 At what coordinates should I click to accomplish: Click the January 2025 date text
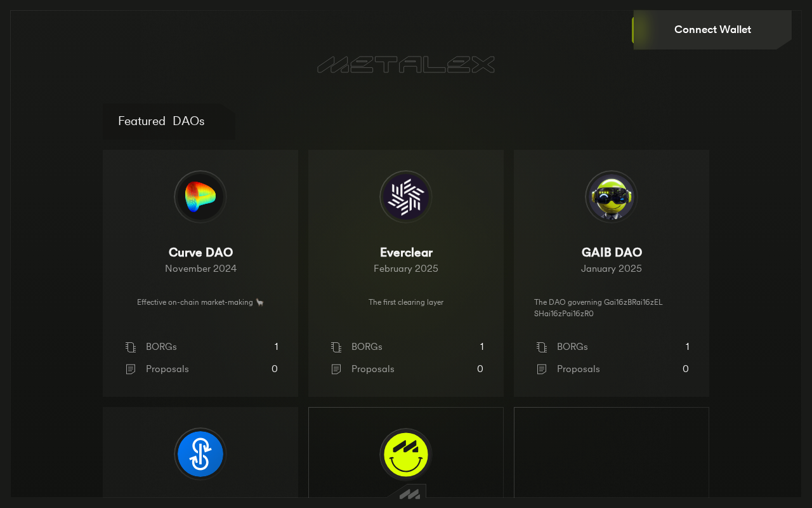(x=612, y=269)
